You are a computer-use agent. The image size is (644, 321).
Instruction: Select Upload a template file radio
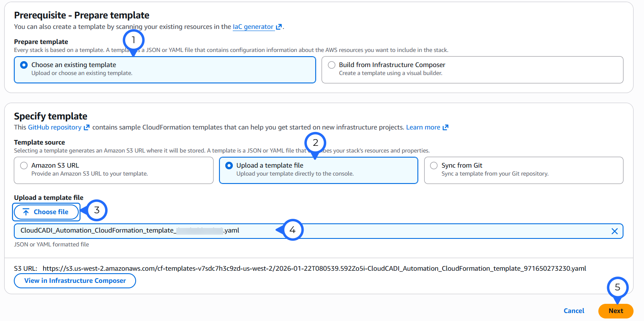point(229,166)
